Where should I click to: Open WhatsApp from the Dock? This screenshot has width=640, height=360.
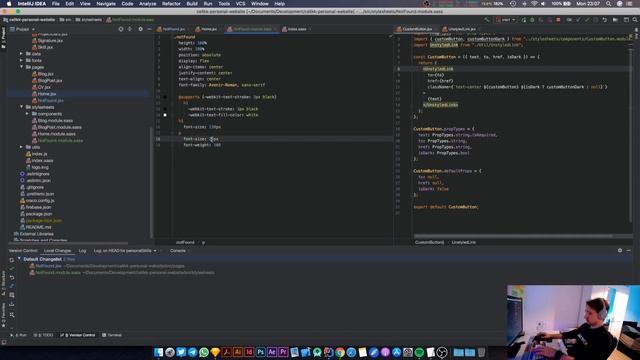pyautogui.click(x=204, y=352)
